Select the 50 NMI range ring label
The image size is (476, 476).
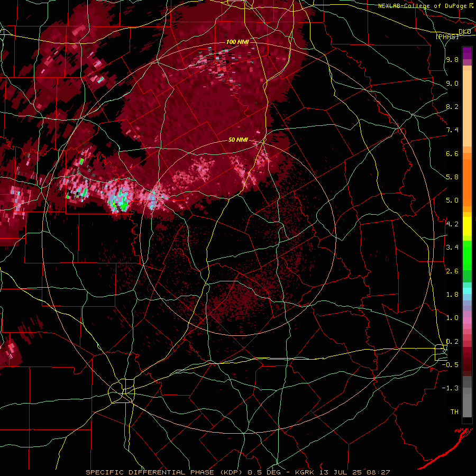[x=238, y=140]
